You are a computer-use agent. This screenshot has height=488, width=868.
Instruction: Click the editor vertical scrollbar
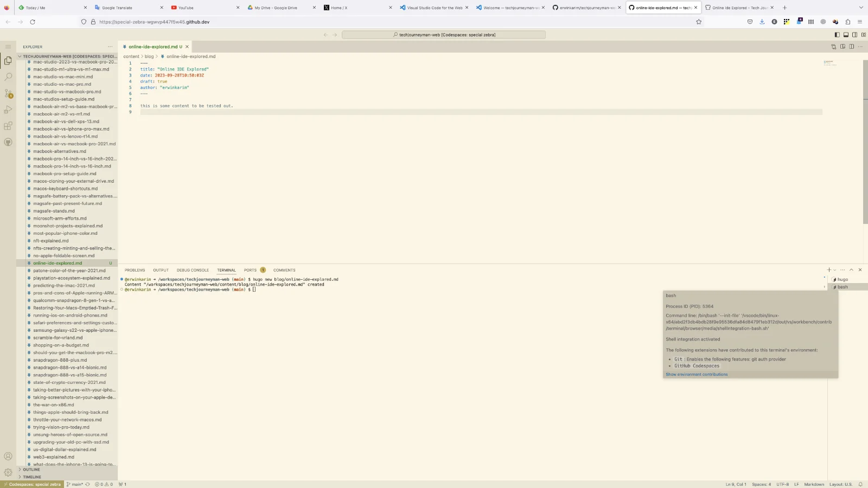865,142
